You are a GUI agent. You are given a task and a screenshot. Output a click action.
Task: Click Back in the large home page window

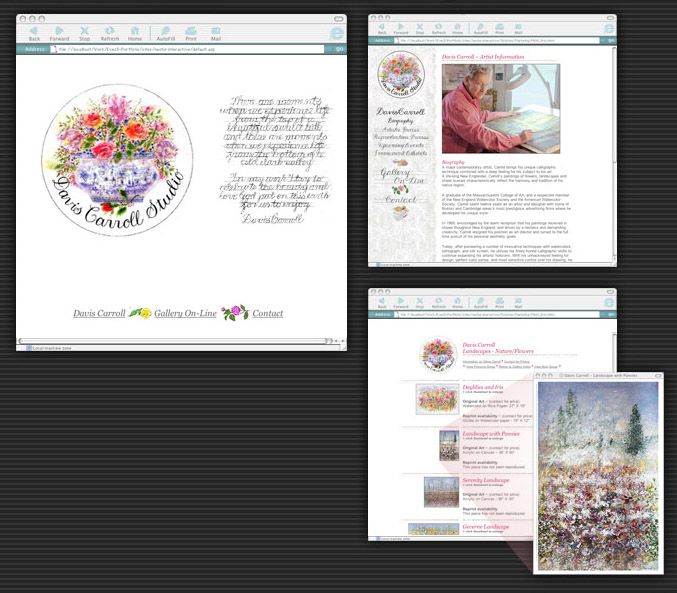(x=34, y=34)
